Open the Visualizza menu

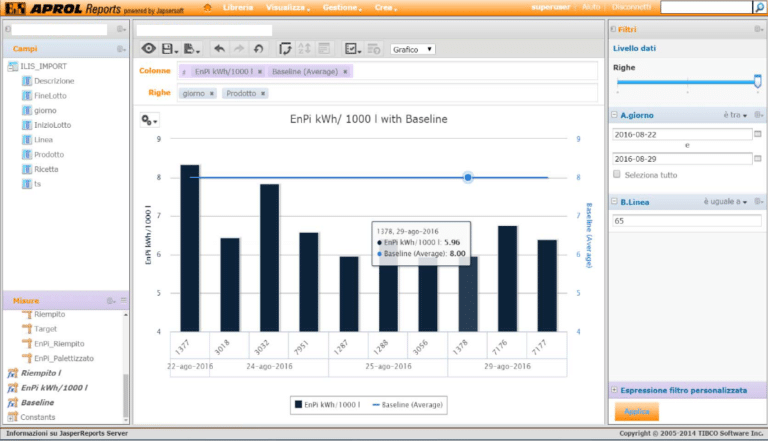click(287, 8)
